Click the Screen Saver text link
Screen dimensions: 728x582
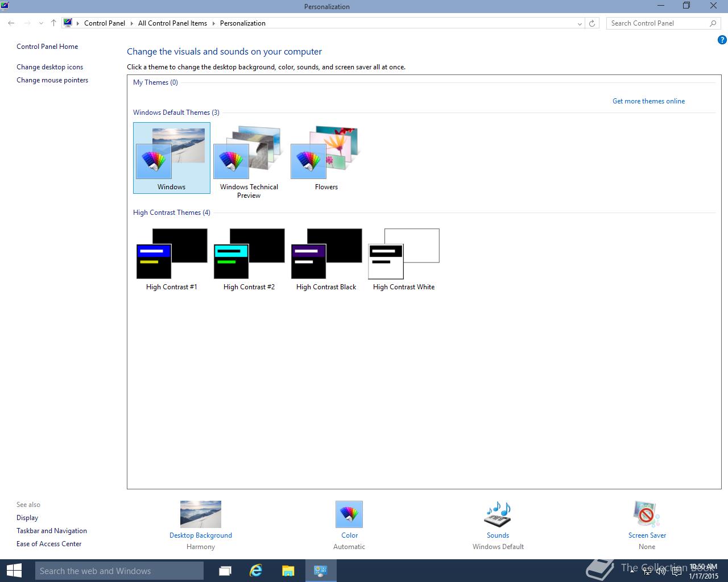(647, 535)
